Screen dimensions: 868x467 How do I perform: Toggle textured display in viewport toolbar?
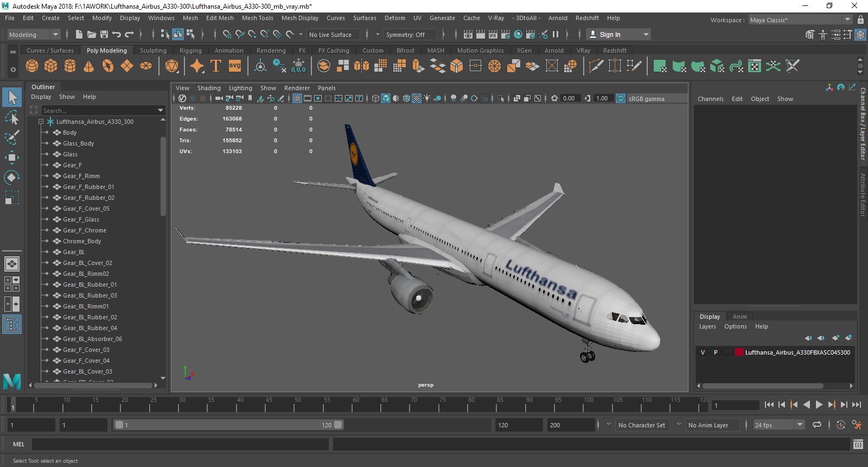click(417, 98)
